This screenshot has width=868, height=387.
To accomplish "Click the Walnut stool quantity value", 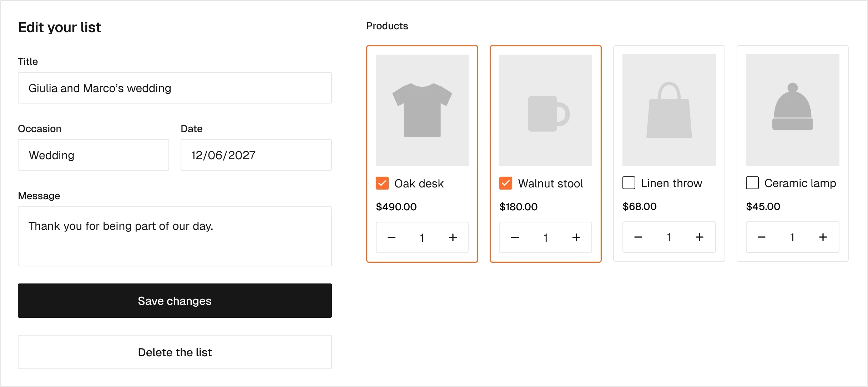I will 546,238.
